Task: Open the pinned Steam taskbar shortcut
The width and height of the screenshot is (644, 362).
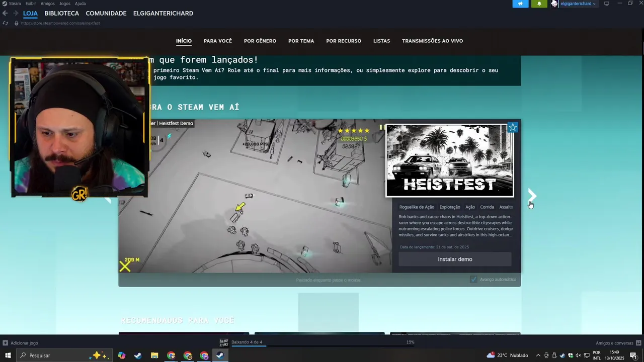Action: (x=138, y=355)
